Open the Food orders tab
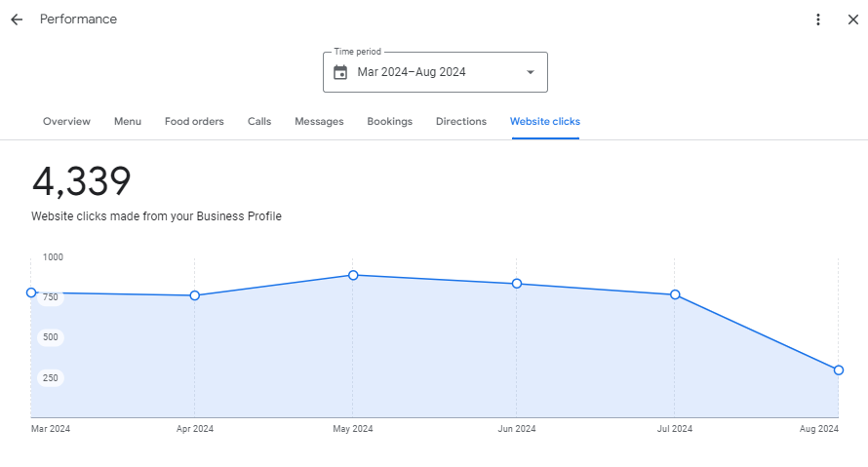868x467 pixels. pos(194,122)
